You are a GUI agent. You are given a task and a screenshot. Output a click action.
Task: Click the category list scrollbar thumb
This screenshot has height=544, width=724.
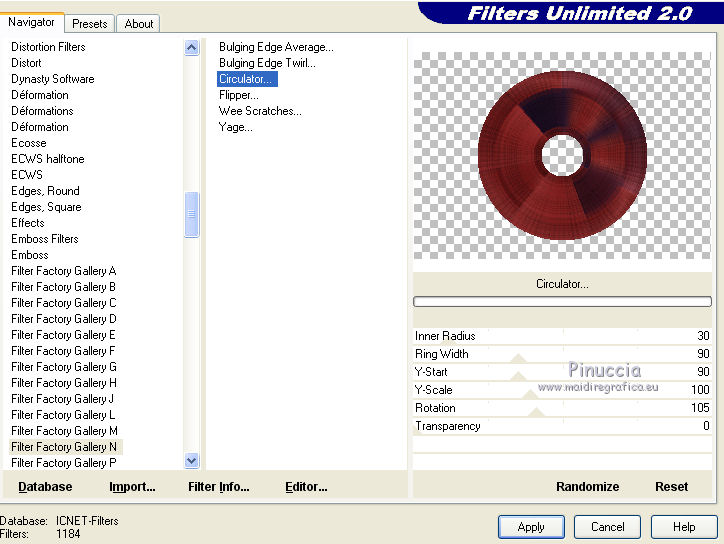[x=191, y=214]
